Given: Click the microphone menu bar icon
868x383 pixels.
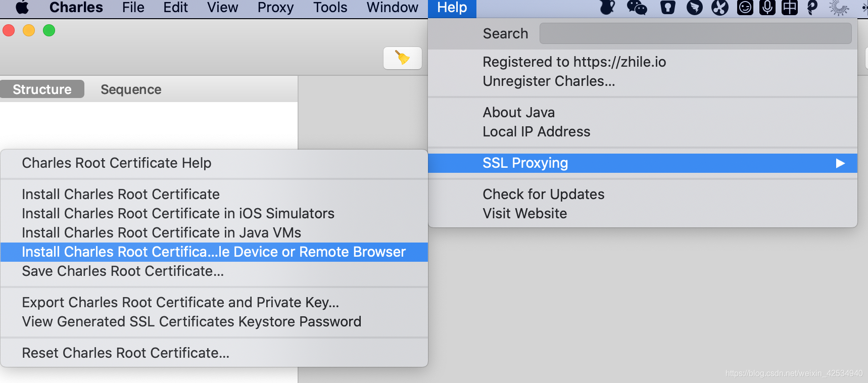Looking at the screenshot, I should 767,7.
